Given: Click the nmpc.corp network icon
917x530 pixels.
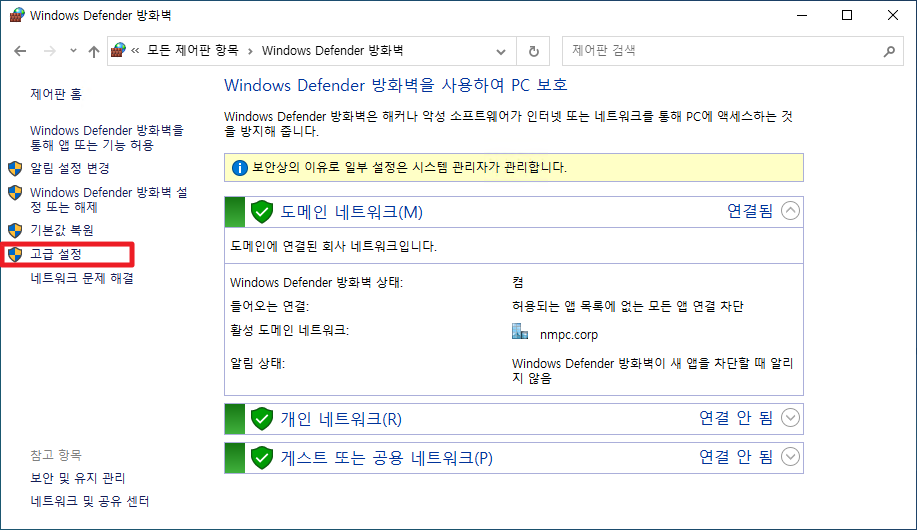Looking at the screenshot, I should click(x=520, y=332).
